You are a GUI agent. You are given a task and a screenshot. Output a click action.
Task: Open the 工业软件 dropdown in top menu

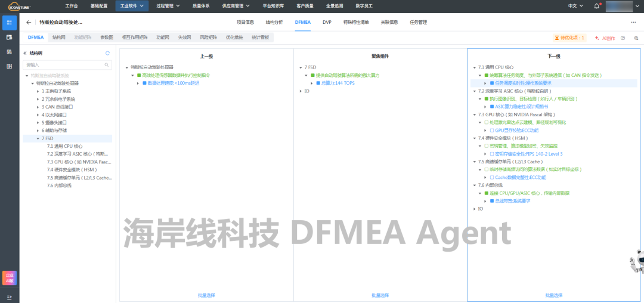[132, 6]
